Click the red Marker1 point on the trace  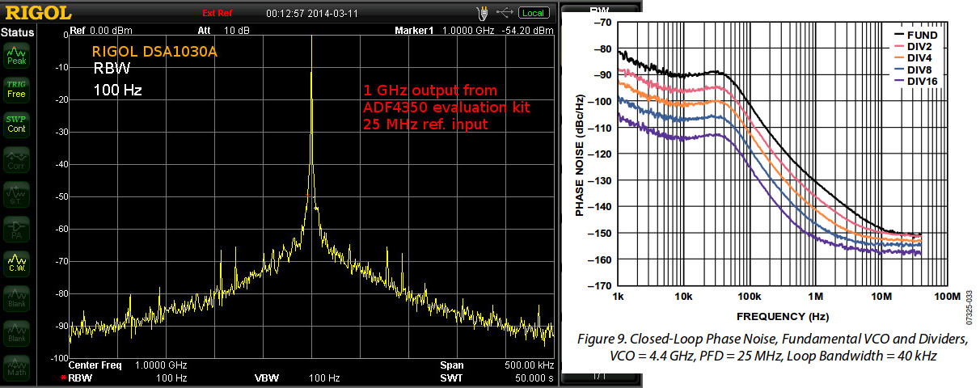point(307,196)
